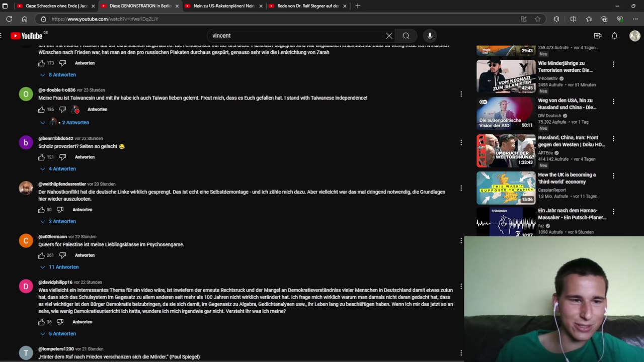Open options menu for @o-double-t-o836 comment
The width and height of the screenshot is (644, 362).
point(461,94)
